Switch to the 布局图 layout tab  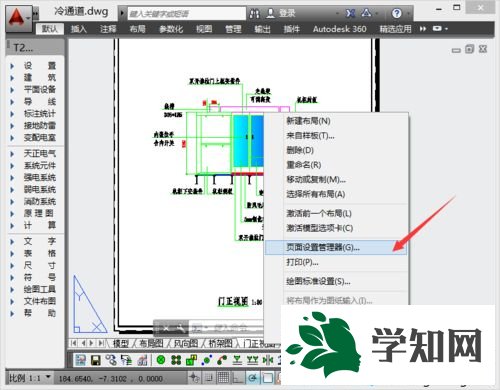[x=151, y=343]
